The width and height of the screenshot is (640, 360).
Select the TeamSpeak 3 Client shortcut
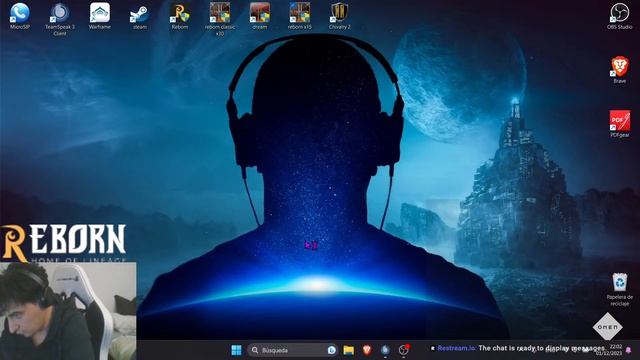coord(60,19)
